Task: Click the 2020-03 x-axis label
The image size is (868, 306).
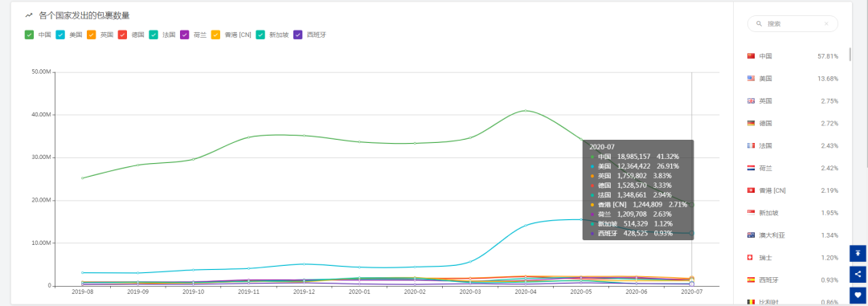Action: point(470,291)
